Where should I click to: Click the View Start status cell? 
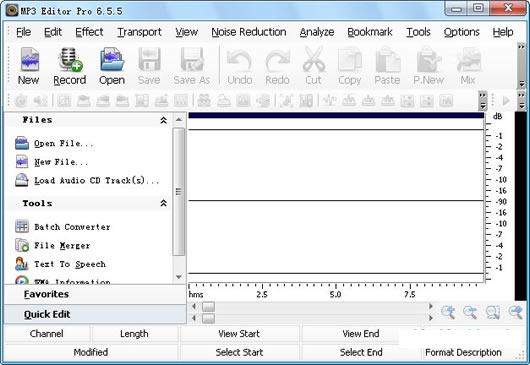pyautogui.click(x=239, y=334)
